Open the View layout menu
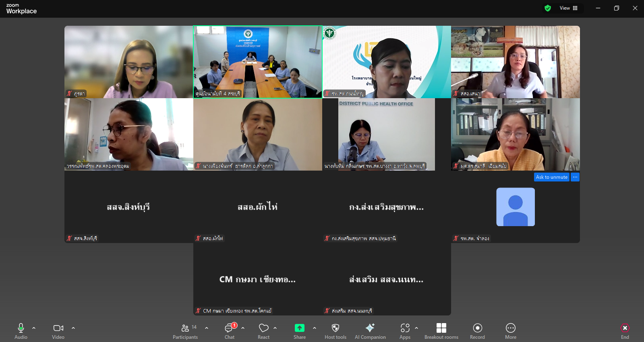 pyautogui.click(x=569, y=8)
